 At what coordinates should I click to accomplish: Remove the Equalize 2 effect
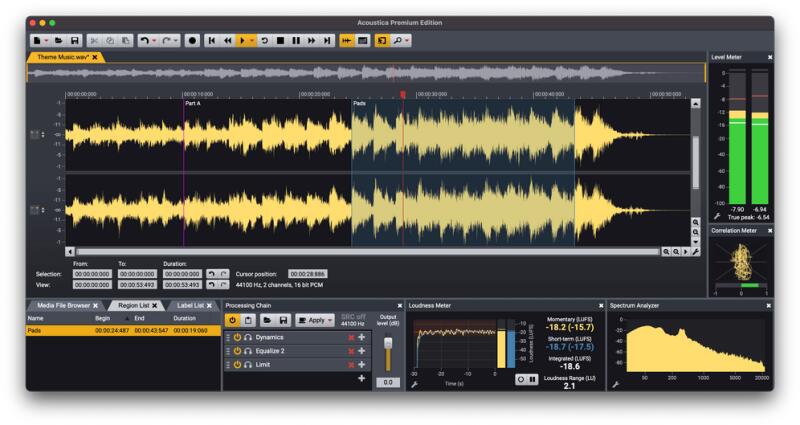tap(351, 351)
